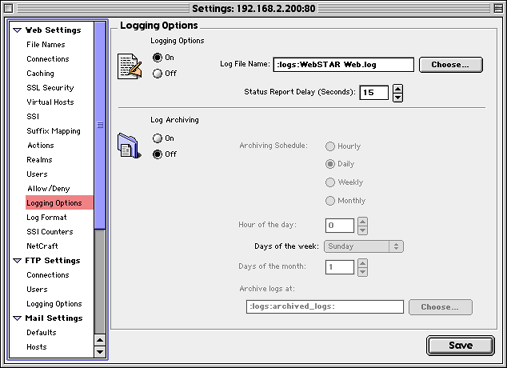Viewport: 507px width, 368px height.
Task: Click the sidebar scrollbar thumb
Action: pyautogui.click(x=100, y=125)
